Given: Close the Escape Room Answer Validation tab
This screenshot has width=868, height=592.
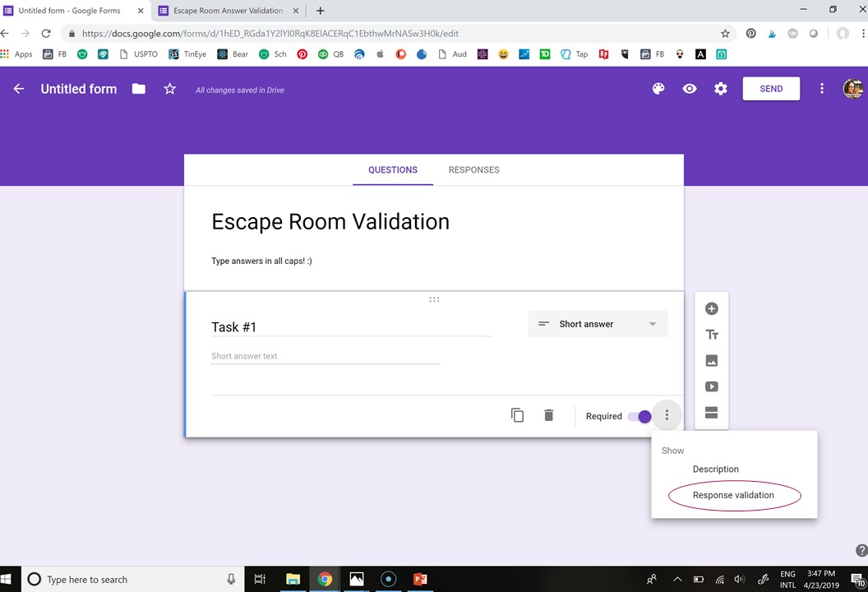Looking at the screenshot, I should coord(296,11).
